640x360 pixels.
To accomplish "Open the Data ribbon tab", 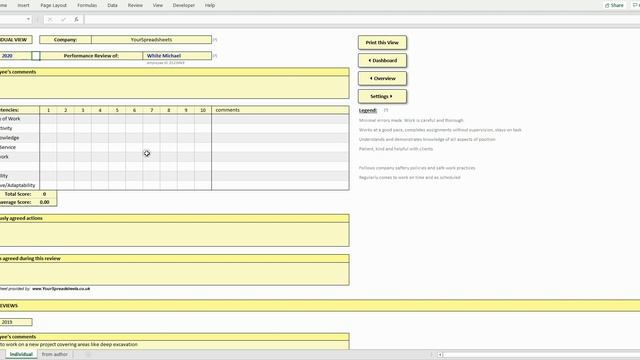I will pos(112,5).
